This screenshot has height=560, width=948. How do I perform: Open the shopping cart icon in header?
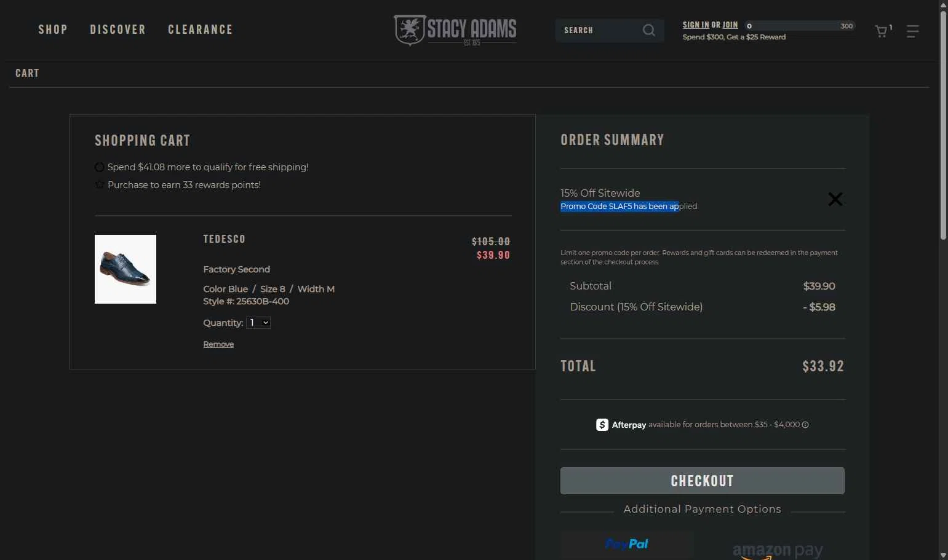click(x=882, y=31)
